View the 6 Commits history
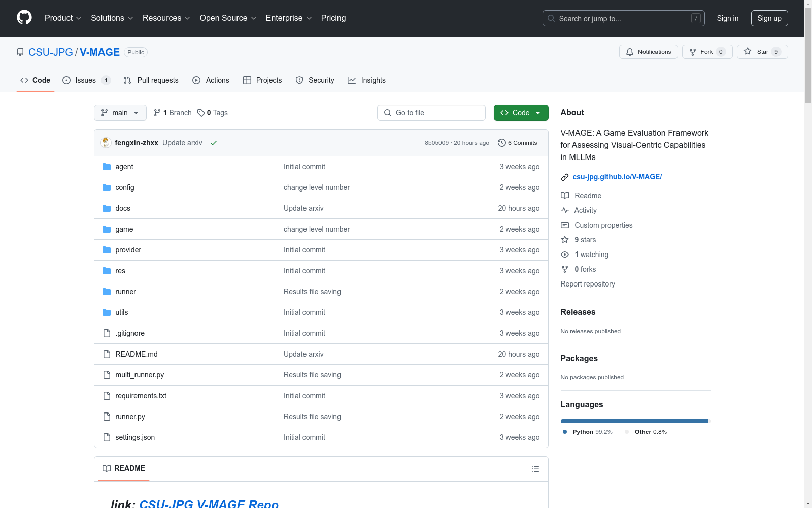 click(x=518, y=143)
